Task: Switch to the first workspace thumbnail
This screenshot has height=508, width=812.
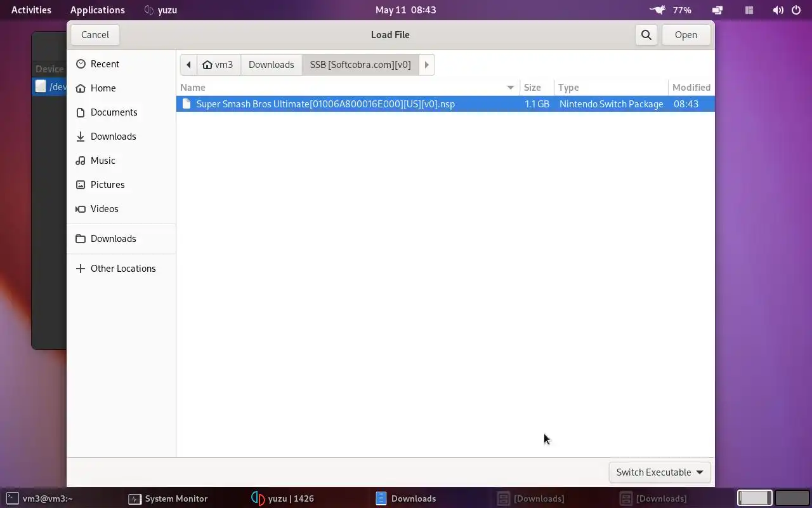Action: point(754,498)
